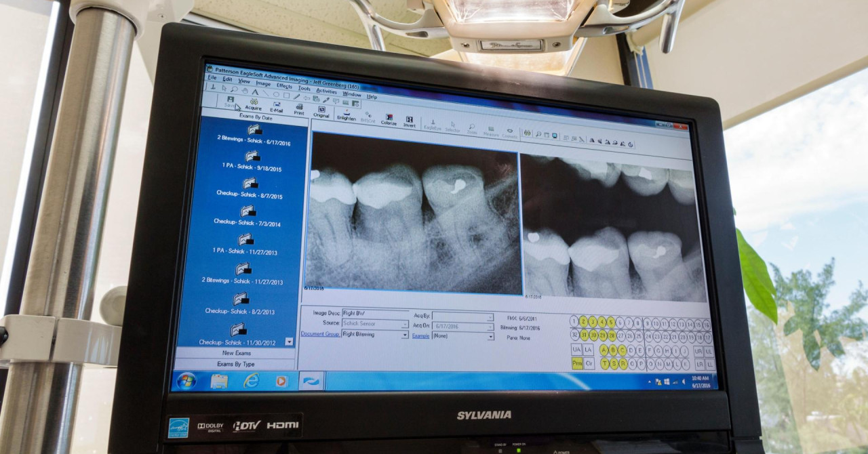Click the Invert image icon

point(410,121)
